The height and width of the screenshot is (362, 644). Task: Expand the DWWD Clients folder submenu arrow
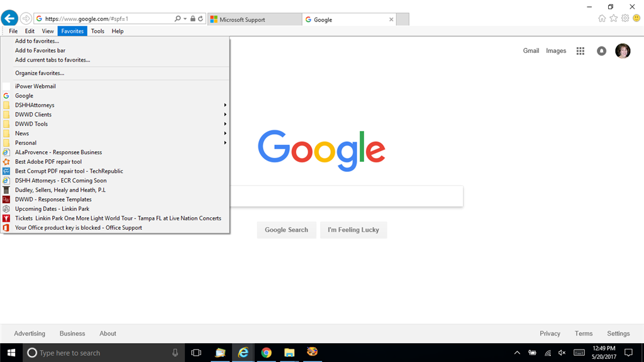[225, 115]
